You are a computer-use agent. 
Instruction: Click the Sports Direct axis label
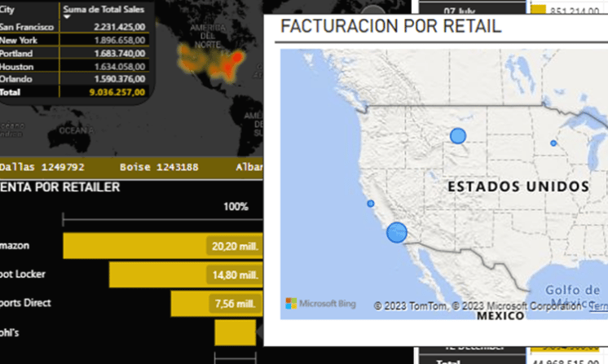[25, 303]
